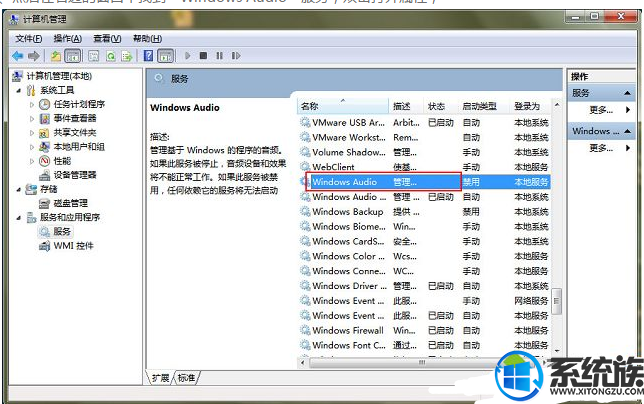Expand the 本地用户和组 node arrow
Image resolution: width=644 pixels, height=404 pixels.
point(32,147)
